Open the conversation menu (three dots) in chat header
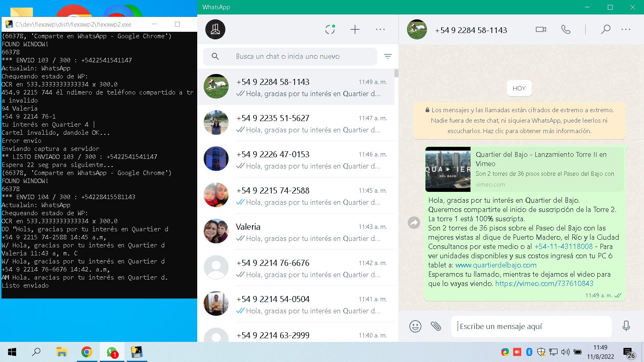The width and height of the screenshot is (644, 362). pos(626,29)
